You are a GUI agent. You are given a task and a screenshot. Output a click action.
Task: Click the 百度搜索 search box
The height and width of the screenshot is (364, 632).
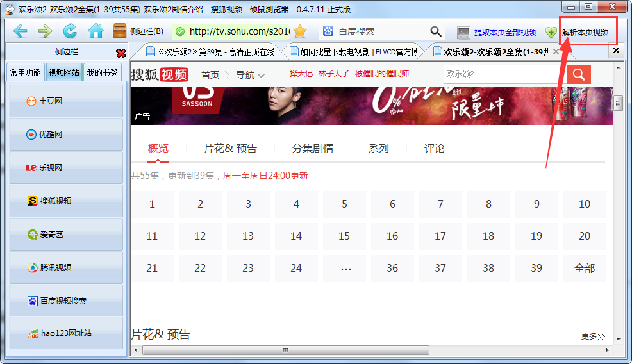coord(381,31)
